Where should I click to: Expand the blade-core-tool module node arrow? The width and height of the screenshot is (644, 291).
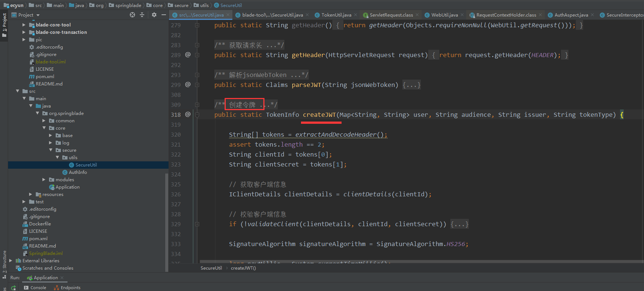(x=24, y=25)
